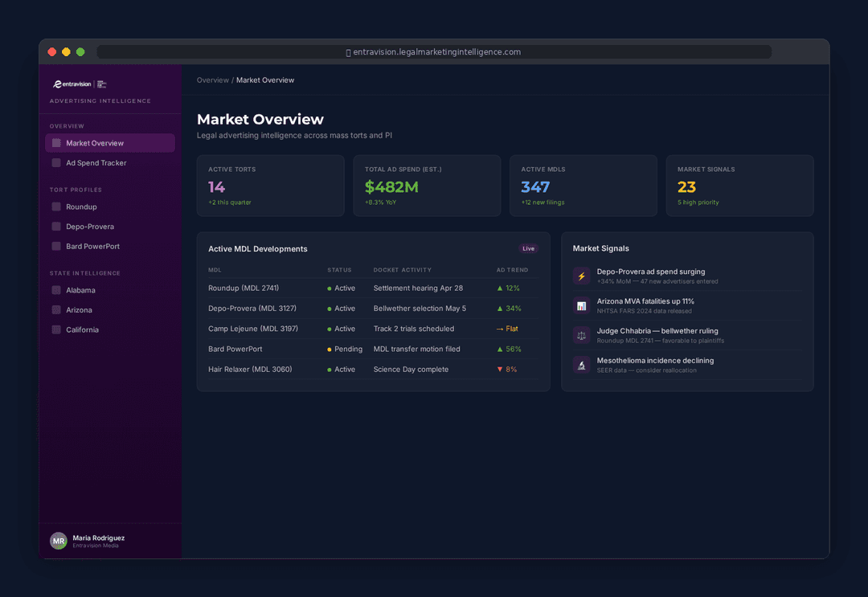Click the partner logo beside entravision
Image resolution: width=868 pixels, height=597 pixels.
102,84
